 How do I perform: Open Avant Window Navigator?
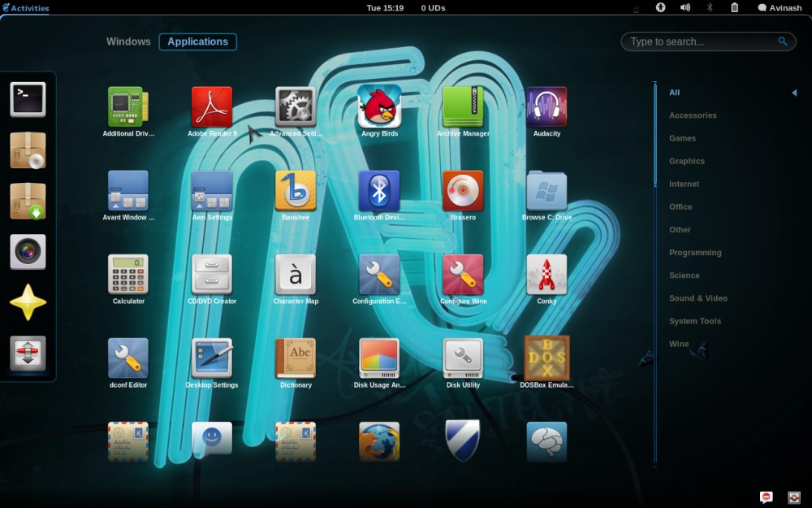coord(128,191)
